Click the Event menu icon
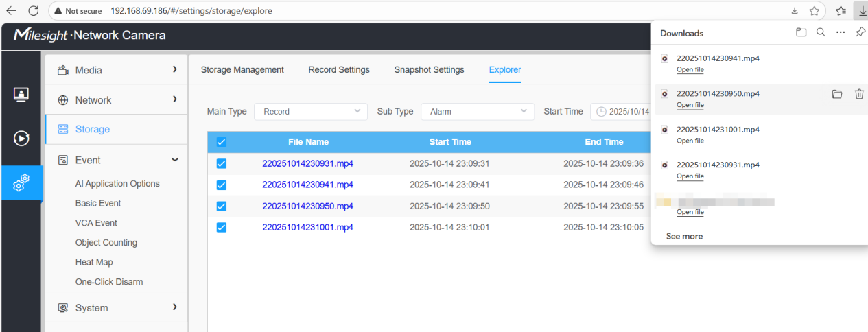This screenshot has width=868, height=332. (x=63, y=160)
